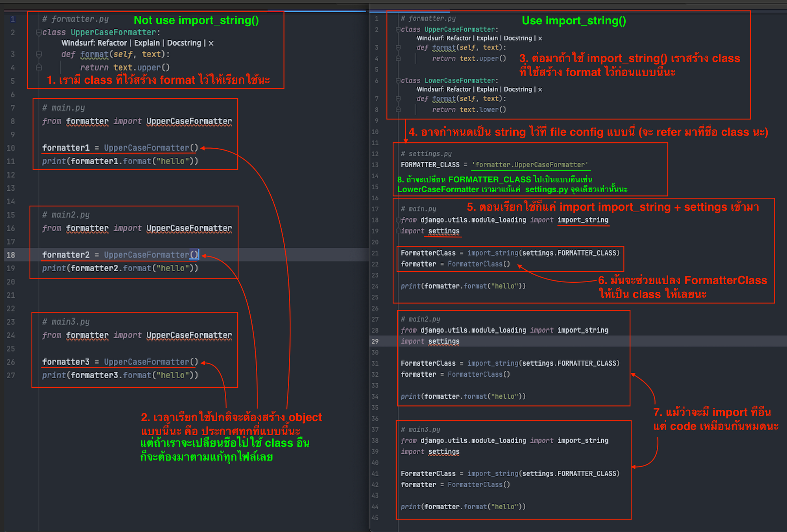The image size is (787, 532).
Task: Collapse UpperCaseFormatter class in left pane
Action: click(x=39, y=32)
